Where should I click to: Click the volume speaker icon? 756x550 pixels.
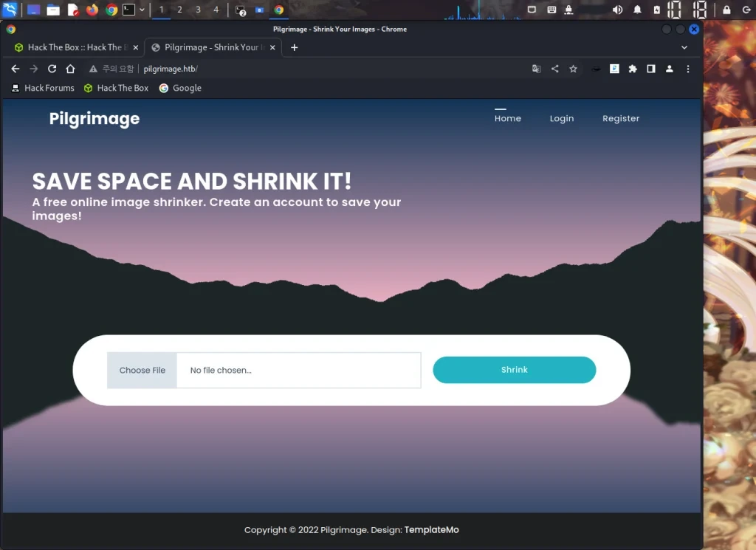click(617, 10)
